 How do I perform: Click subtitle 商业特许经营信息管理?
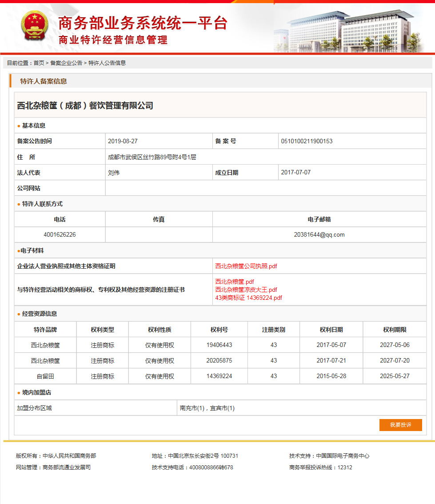(x=113, y=40)
